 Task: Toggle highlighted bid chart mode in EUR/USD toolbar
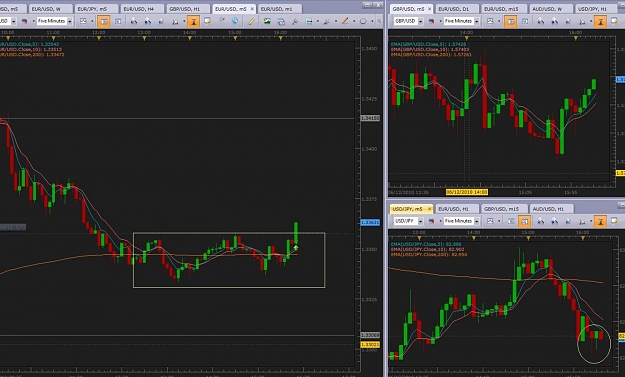(x=104, y=21)
